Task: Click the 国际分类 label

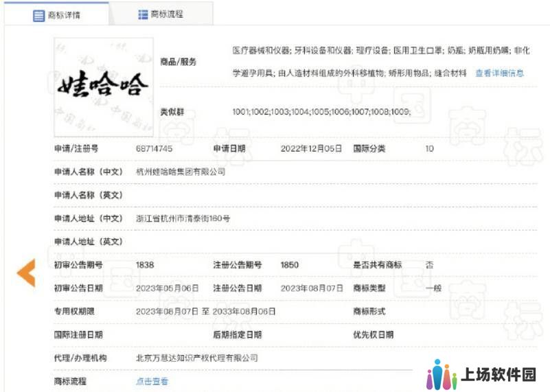Action: point(369,149)
